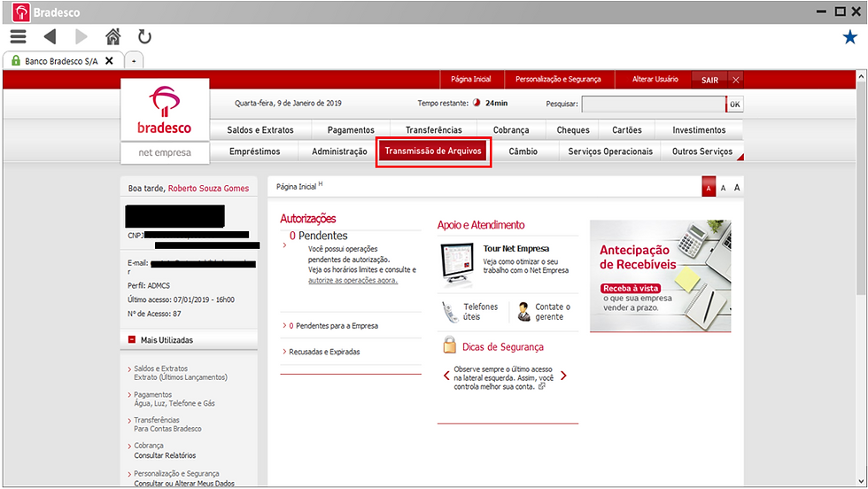The height and width of the screenshot is (489, 868).
Task: Select smallest font size A button
Action: pos(708,188)
